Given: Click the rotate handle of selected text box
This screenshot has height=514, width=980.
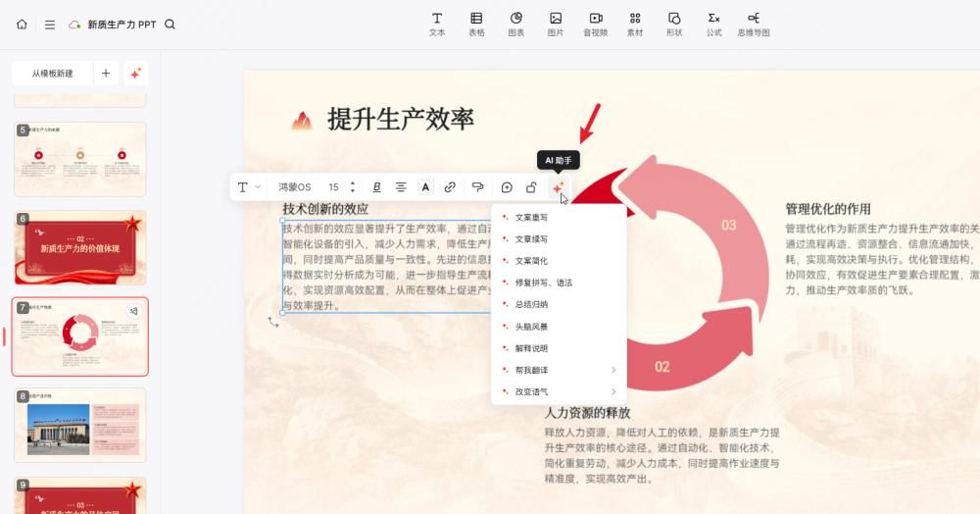Looking at the screenshot, I should [273, 322].
